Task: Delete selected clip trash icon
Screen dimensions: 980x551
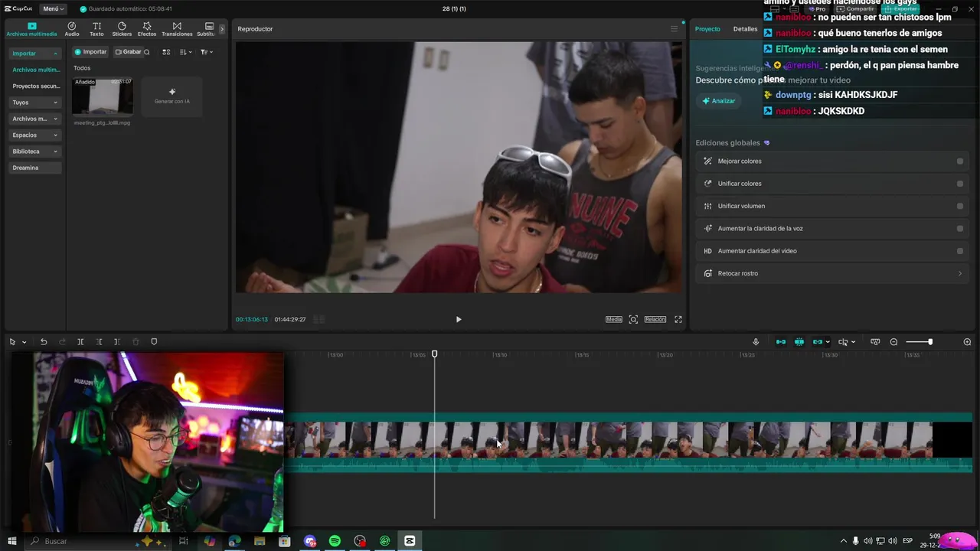Action: click(x=136, y=342)
